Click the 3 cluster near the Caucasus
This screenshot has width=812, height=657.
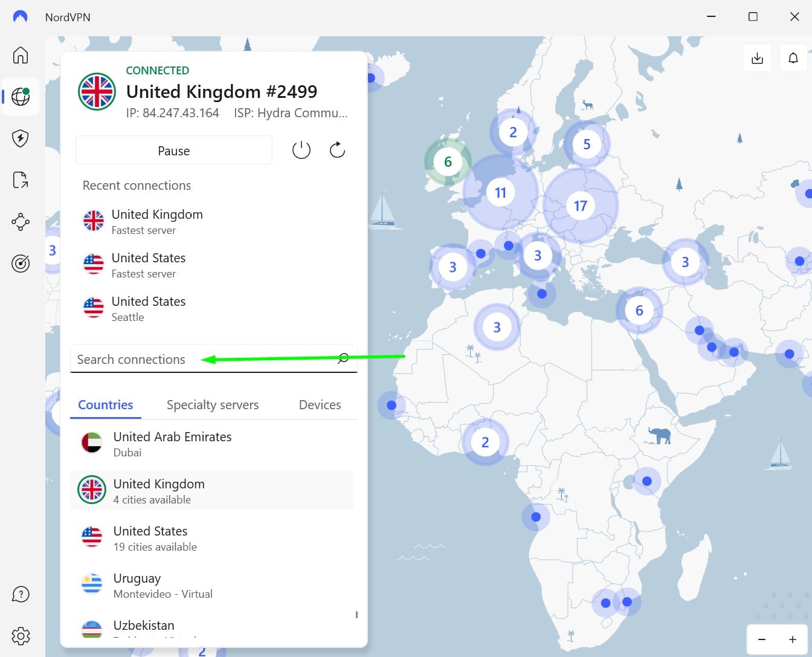[685, 262]
